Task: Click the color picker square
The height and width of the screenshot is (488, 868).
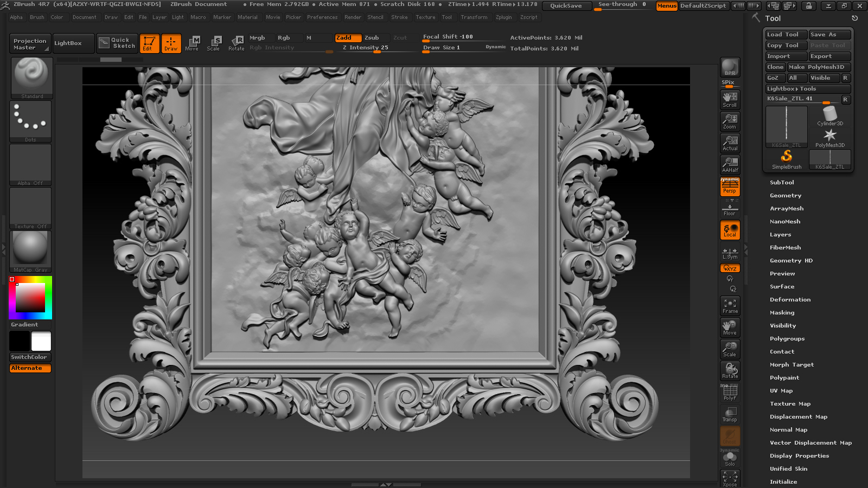Action: tap(30, 298)
